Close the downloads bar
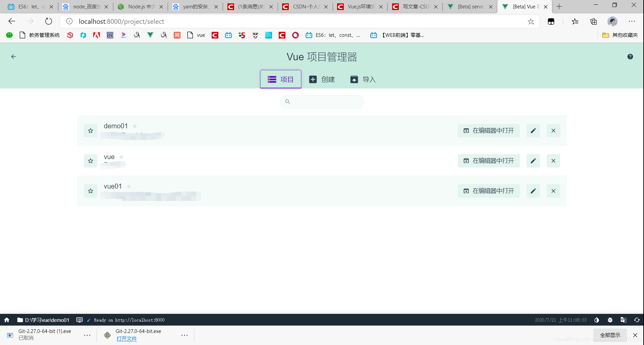 coord(635,335)
